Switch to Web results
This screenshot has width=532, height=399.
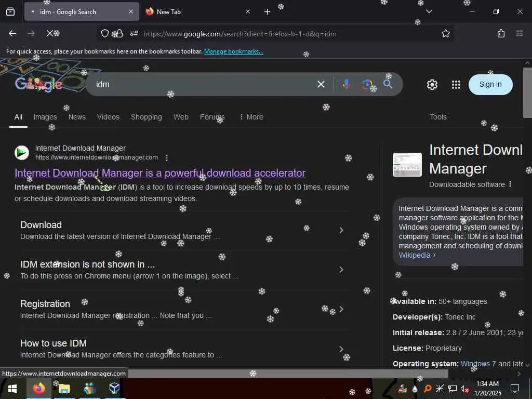(x=181, y=117)
